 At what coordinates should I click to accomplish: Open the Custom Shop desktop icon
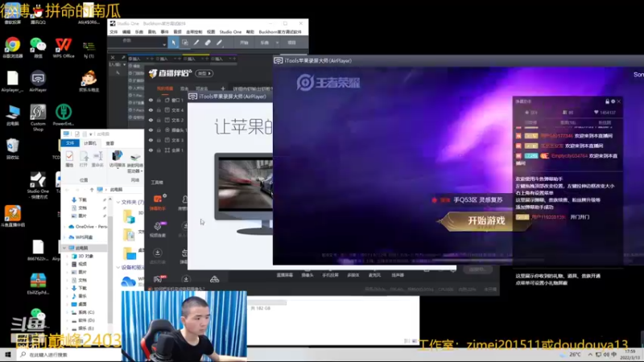[38, 117]
